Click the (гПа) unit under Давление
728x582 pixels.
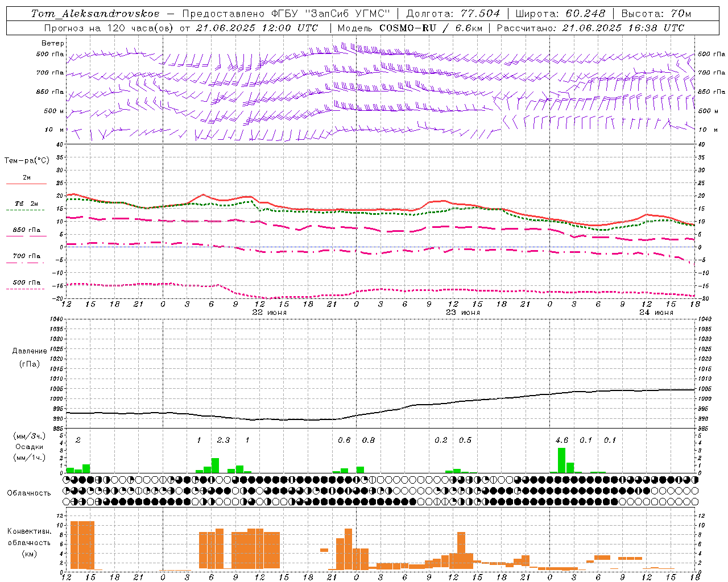(30, 364)
